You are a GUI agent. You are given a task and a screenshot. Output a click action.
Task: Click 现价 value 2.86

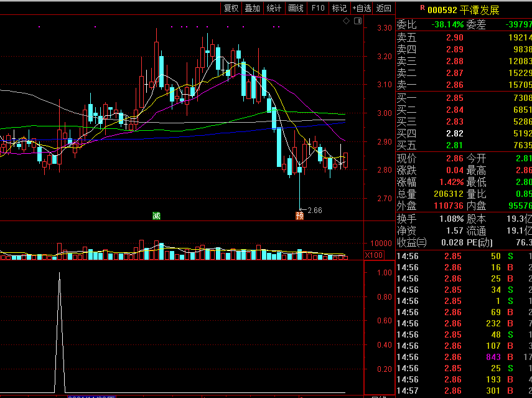tap(455, 159)
